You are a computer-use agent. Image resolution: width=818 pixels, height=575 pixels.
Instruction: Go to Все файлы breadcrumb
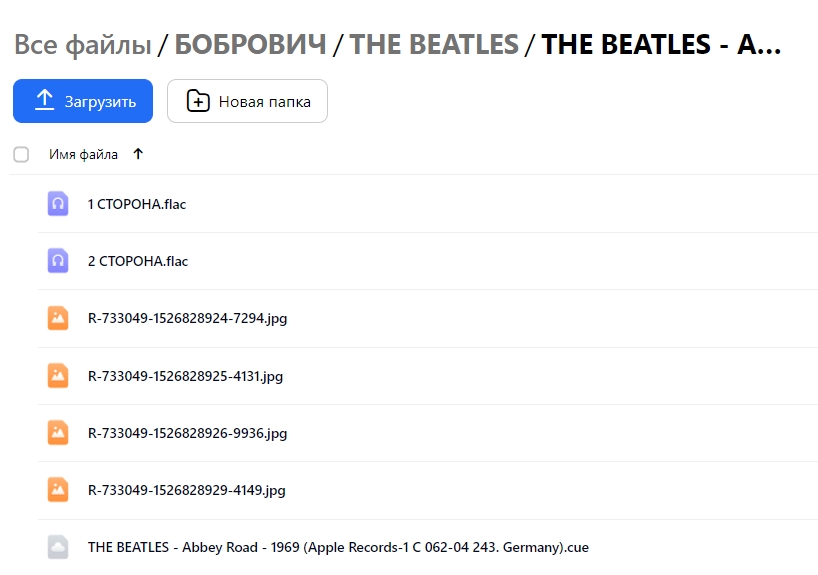pyautogui.click(x=82, y=44)
